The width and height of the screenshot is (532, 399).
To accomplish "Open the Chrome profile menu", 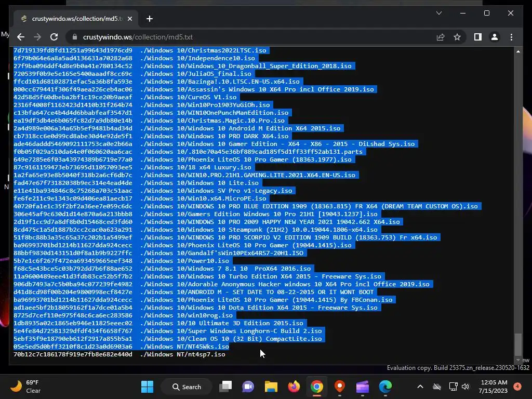I will [x=495, y=37].
